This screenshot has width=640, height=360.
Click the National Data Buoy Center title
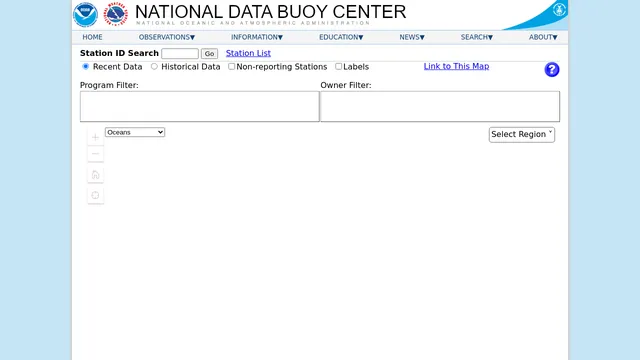[271, 12]
